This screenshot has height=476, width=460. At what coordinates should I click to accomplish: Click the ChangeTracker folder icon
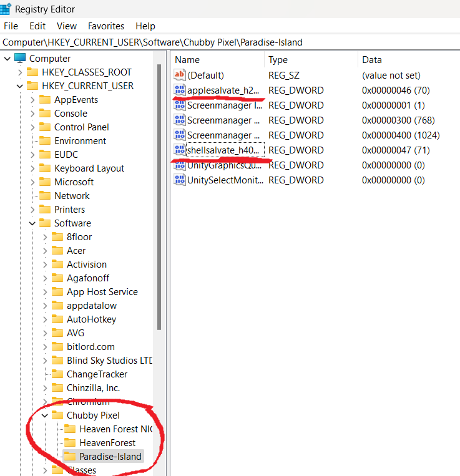(57, 374)
